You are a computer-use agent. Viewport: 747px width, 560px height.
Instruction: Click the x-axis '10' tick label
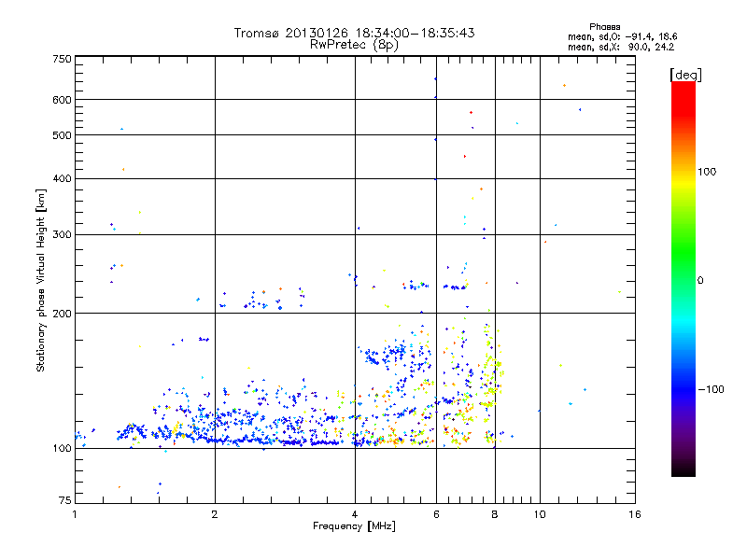pos(540,514)
